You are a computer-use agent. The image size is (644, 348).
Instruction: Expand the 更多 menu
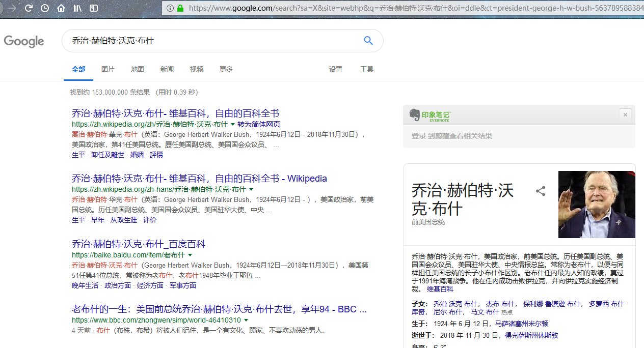tap(226, 69)
